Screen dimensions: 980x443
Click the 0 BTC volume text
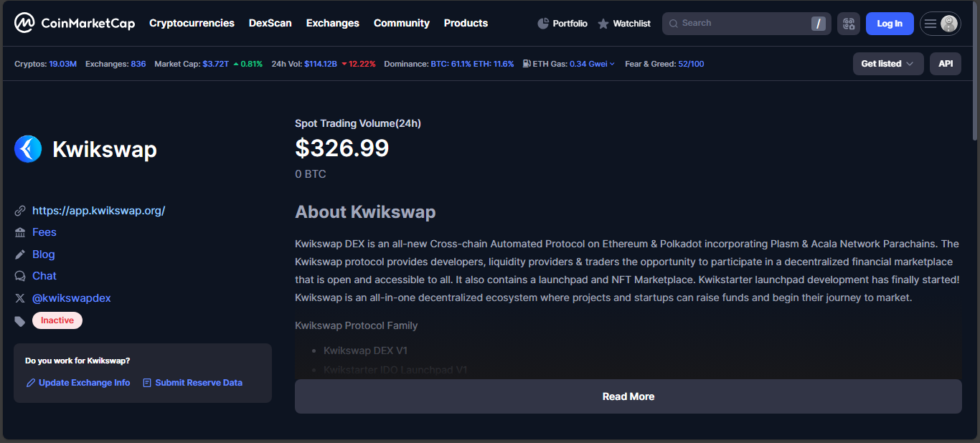coord(311,174)
